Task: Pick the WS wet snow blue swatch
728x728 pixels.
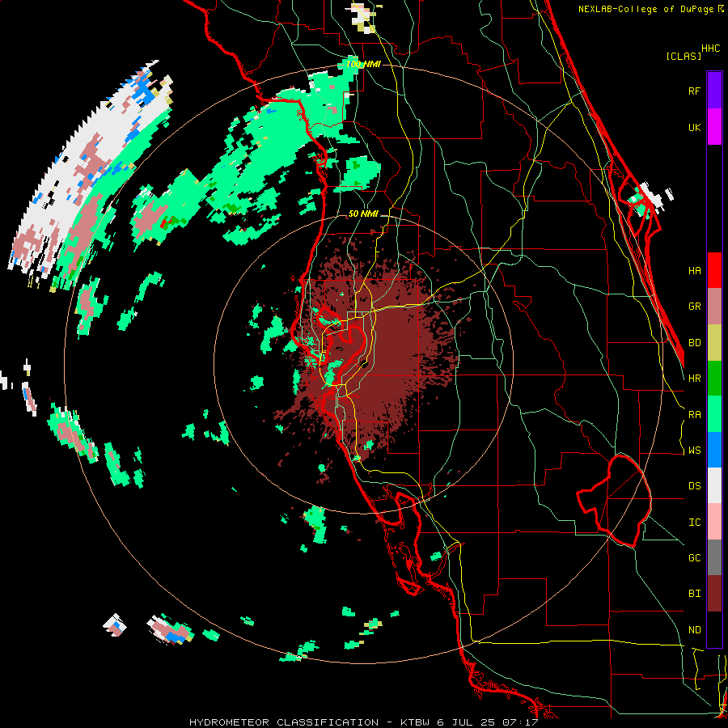Action: pyautogui.click(x=714, y=450)
